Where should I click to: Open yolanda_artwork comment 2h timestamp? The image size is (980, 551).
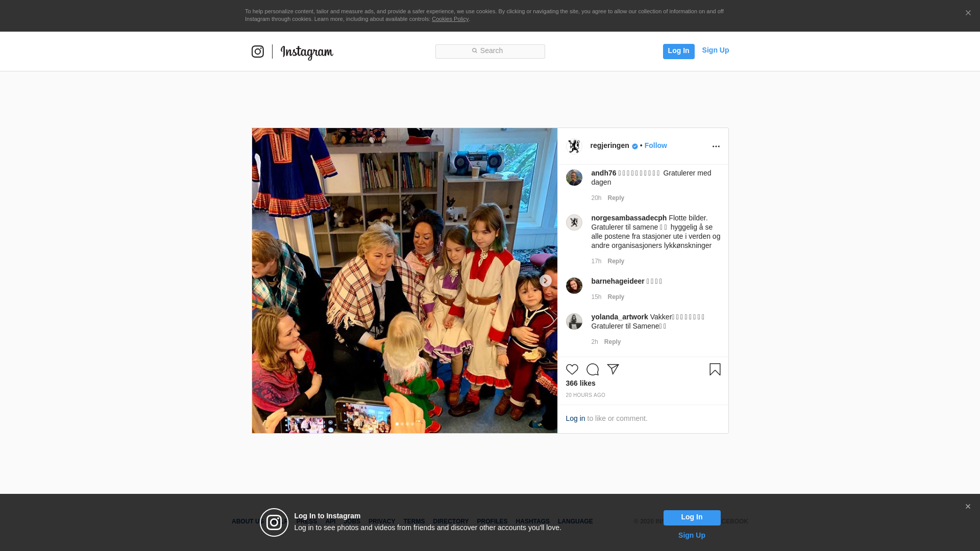(595, 342)
